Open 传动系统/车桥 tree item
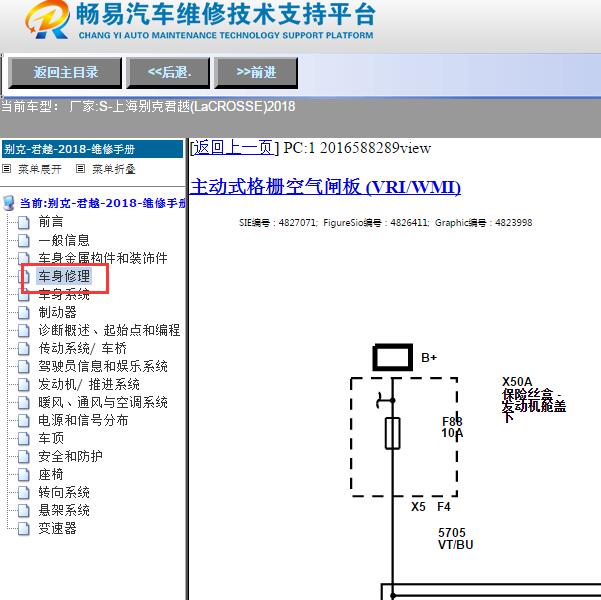The image size is (601, 600). tap(82, 348)
